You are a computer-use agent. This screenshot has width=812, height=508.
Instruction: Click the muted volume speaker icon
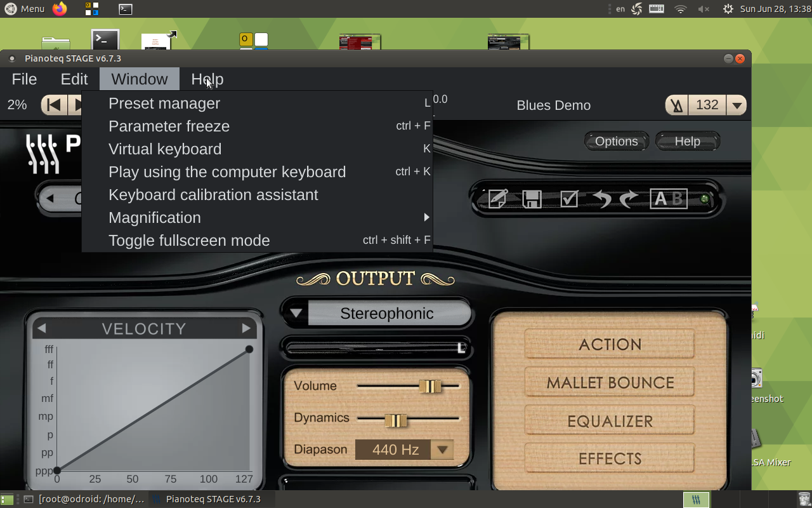(x=704, y=9)
